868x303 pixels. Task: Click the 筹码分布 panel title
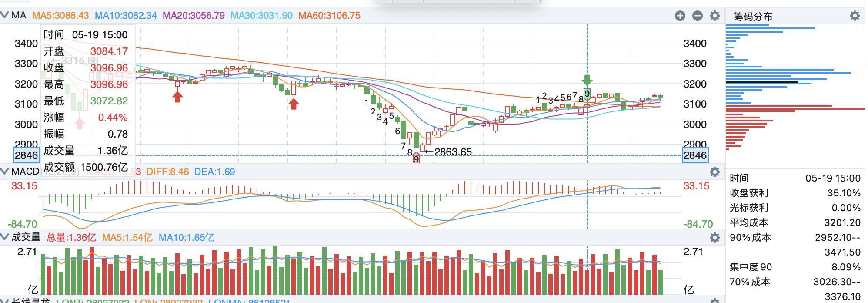pyautogui.click(x=753, y=17)
